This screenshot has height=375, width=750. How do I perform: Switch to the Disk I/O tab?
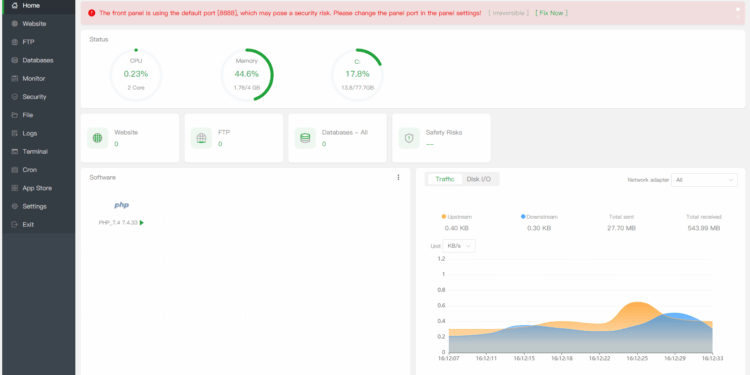[x=479, y=179]
